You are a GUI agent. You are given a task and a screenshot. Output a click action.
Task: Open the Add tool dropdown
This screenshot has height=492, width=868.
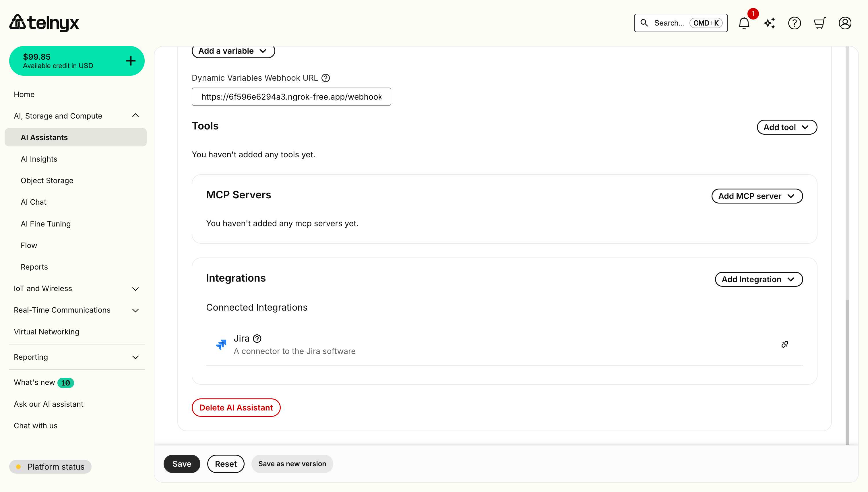point(786,127)
